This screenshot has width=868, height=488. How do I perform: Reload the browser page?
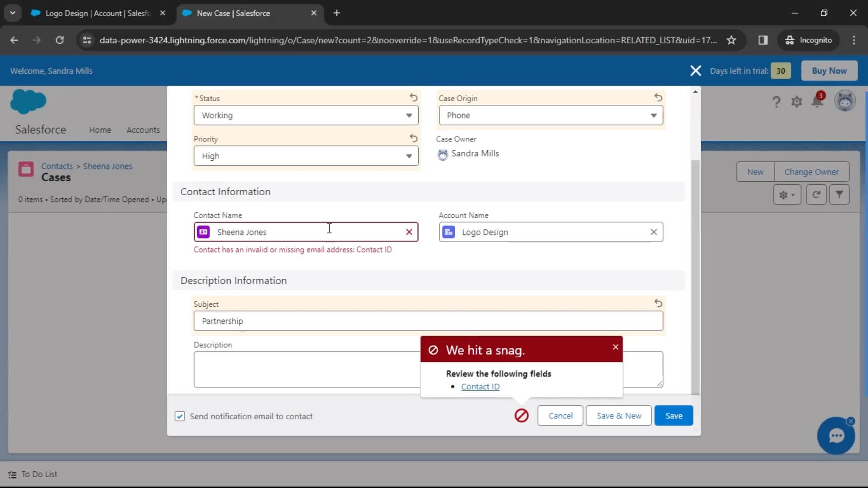coord(59,40)
